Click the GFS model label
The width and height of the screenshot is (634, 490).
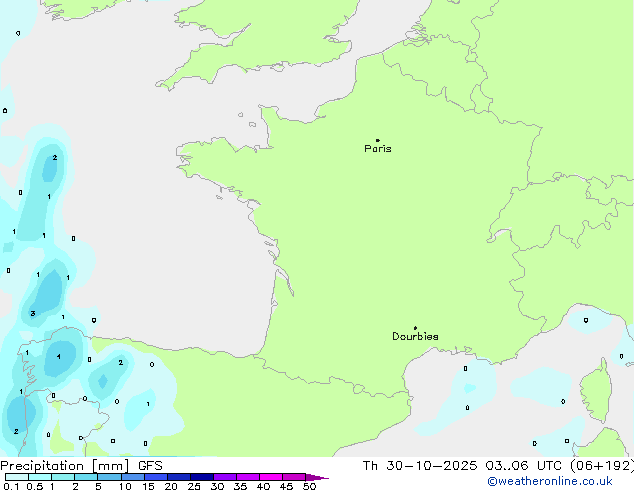[150, 466]
